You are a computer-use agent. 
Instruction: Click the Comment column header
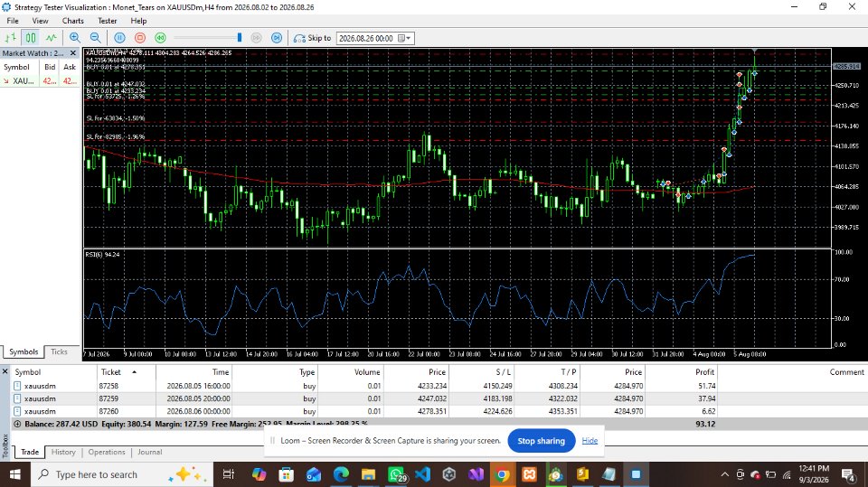tap(792, 372)
